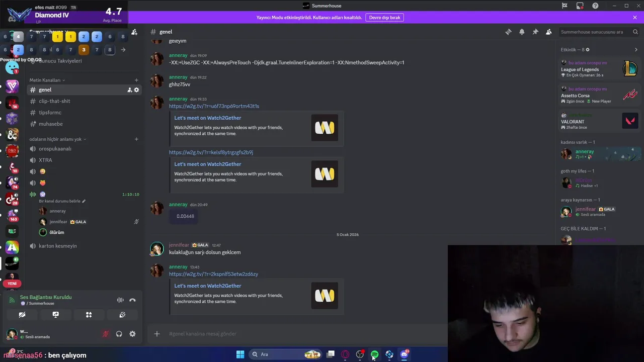Viewport: 644px width, 362px height.
Task: Open the inbox icon with red dot
Action: (580, 6)
